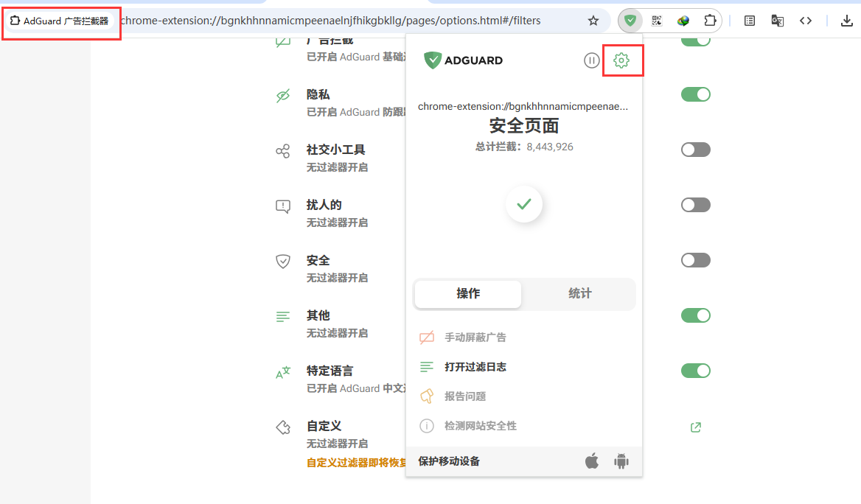Viewport: 861px width, 504px height.
Task: Enable the 安全 security filter toggle
Action: [x=695, y=260]
